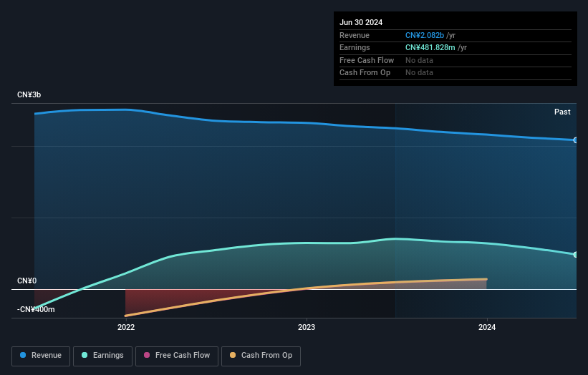Viewport: 588px width, 375px height.
Task: Select the Earnings endpoint marker on chart
Action: click(x=576, y=255)
